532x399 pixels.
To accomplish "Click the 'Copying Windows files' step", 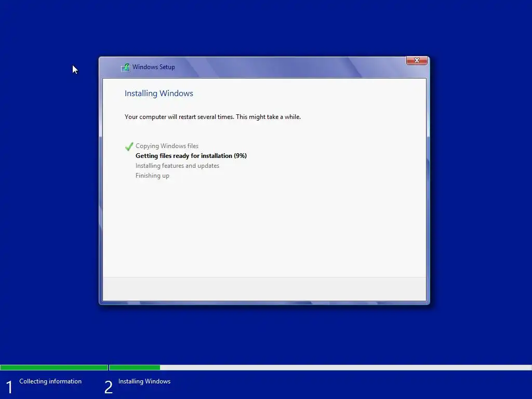I will (x=167, y=146).
